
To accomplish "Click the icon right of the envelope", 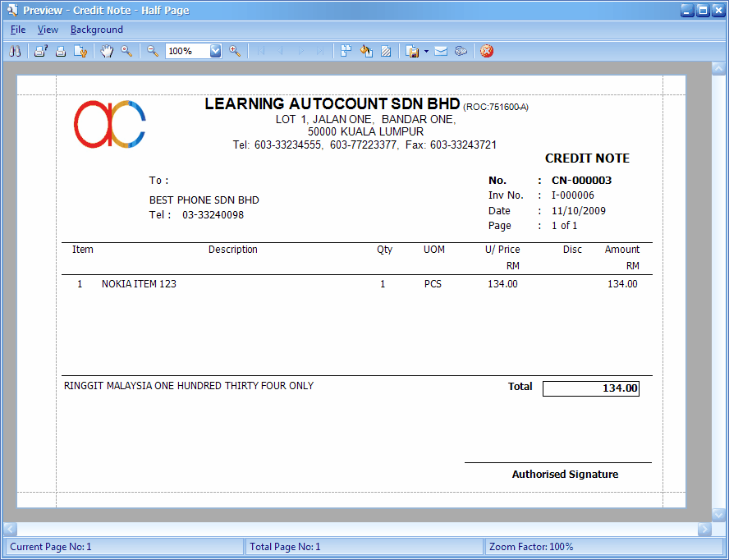I will point(461,51).
